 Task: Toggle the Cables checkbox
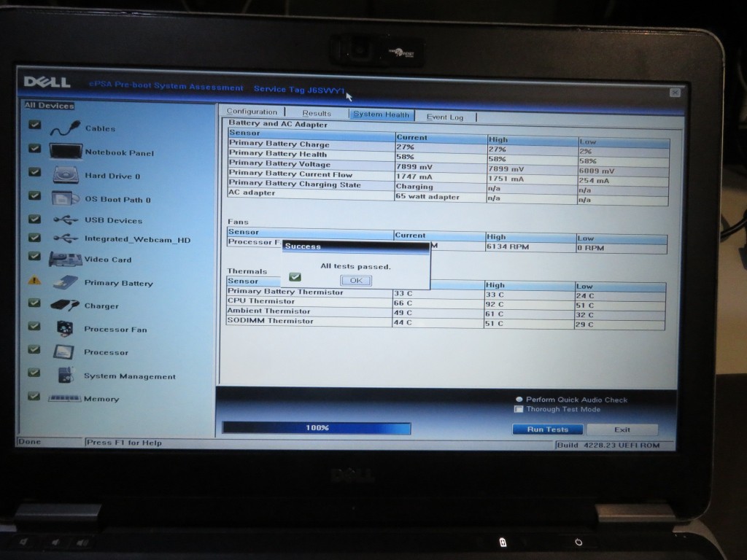click(34, 124)
